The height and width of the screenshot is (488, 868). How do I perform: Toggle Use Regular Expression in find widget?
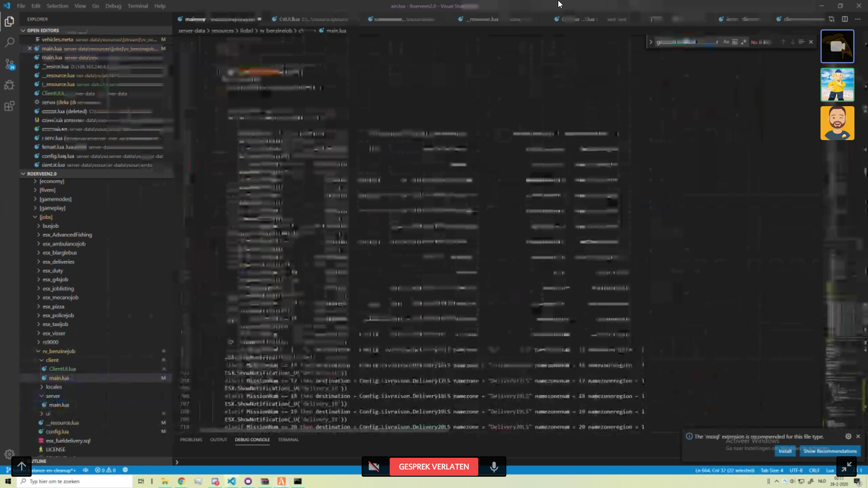point(744,42)
